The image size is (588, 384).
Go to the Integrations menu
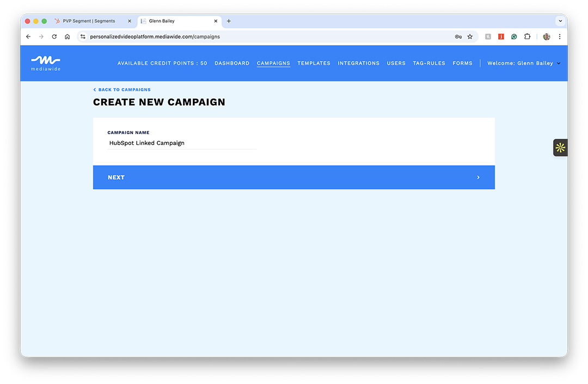point(358,63)
